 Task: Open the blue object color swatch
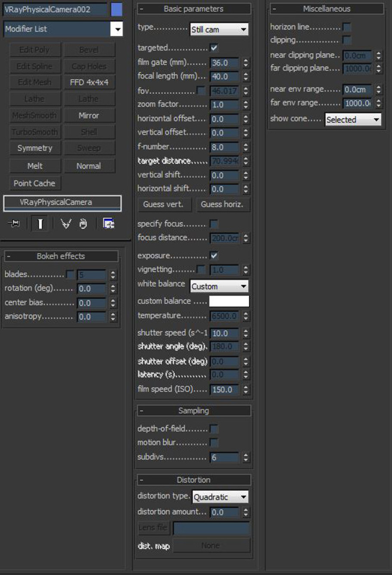click(117, 9)
